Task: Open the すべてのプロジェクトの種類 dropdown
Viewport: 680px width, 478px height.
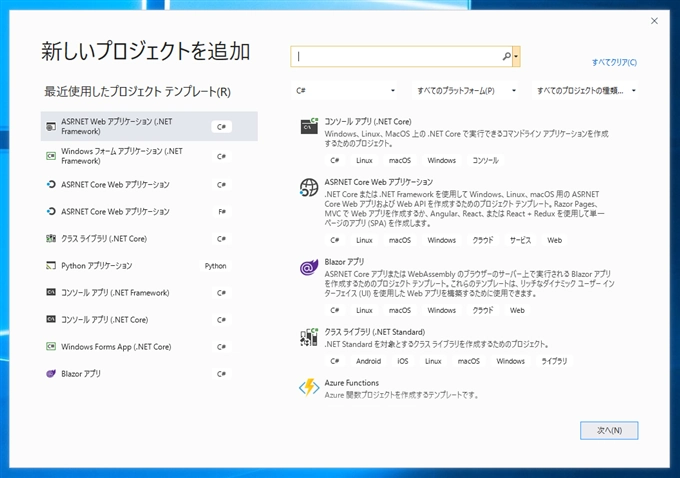Action: (585, 90)
